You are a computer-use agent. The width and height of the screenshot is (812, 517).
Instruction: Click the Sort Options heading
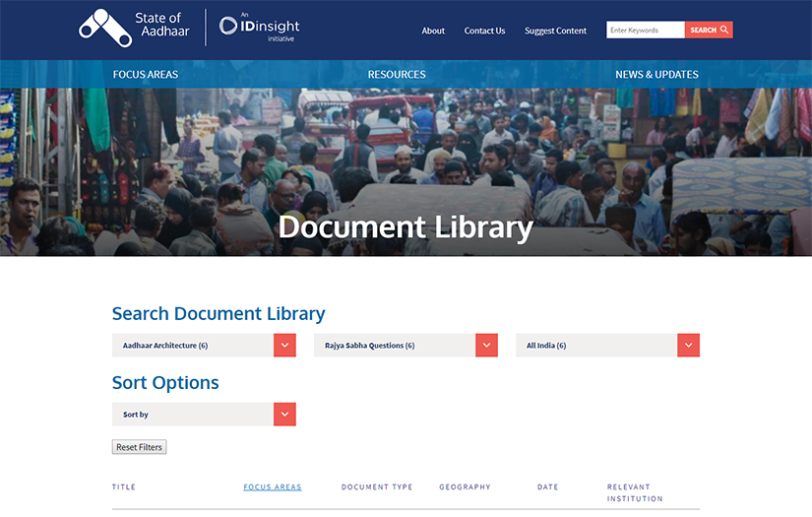click(165, 382)
